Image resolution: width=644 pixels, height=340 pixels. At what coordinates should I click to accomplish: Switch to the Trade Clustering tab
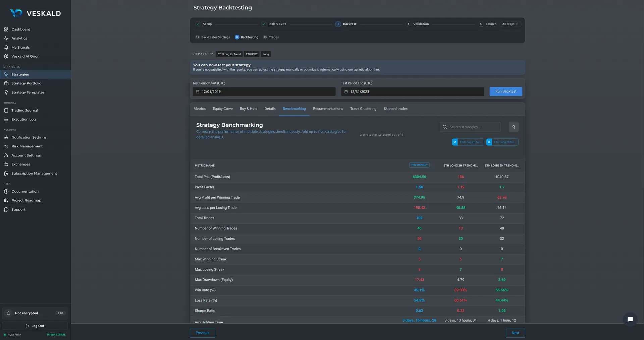[x=363, y=109]
